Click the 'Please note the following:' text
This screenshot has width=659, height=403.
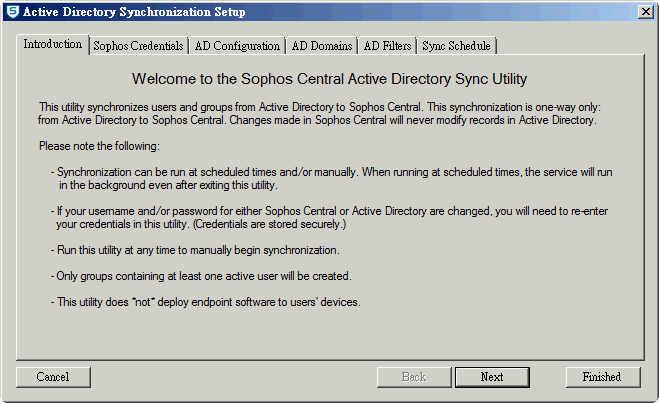coord(99,146)
